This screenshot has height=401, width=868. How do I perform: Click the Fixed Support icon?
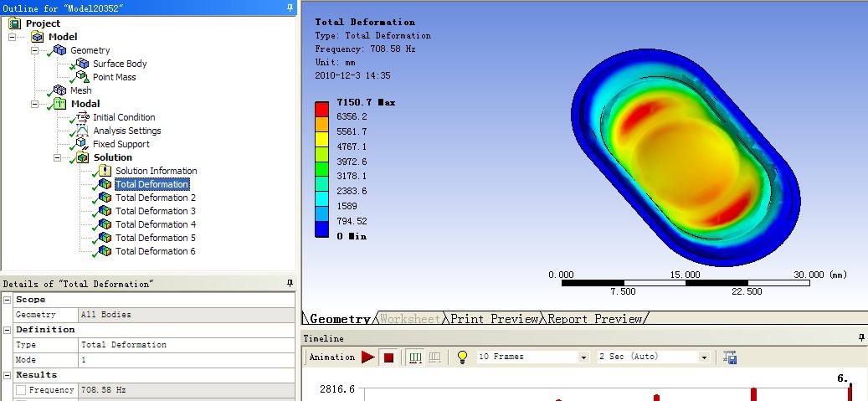(x=81, y=144)
